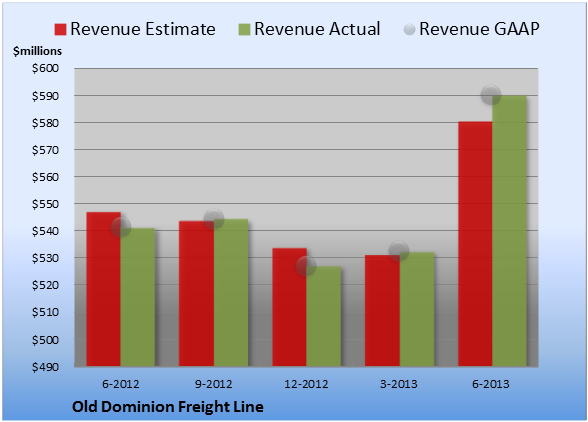Image resolution: width=588 pixels, height=422 pixels.
Task: Click the $510 y-axis label
Action: (45, 312)
